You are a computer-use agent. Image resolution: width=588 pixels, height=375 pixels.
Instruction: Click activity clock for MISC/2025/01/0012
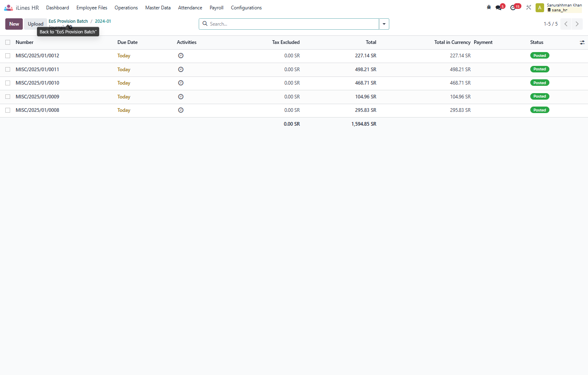(181, 56)
